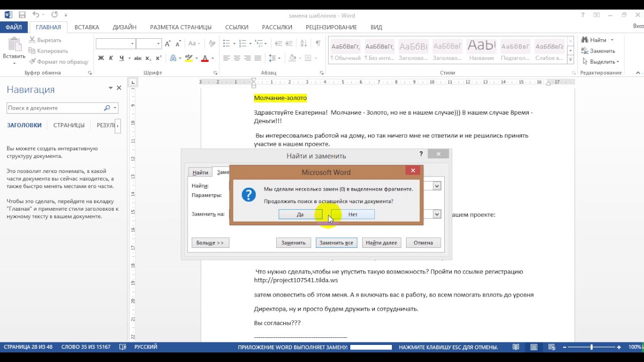Screen dimensions: 644x362
Task: Click the Отмена button in Find and Replace
Action: coord(423,243)
